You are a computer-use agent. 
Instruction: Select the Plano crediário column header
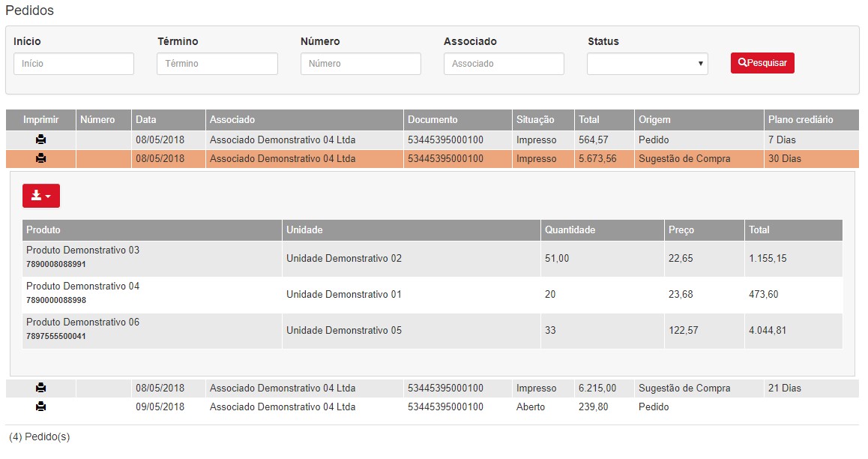tap(812, 119)
